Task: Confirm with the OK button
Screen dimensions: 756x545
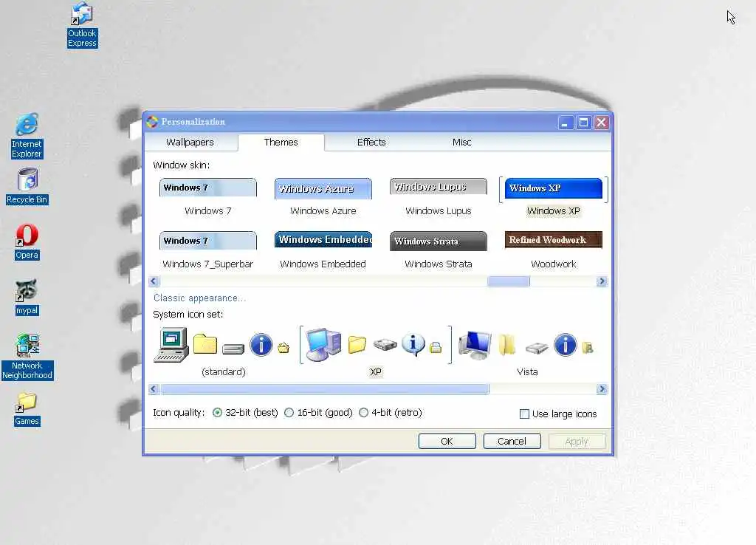Action: click(447, 442)
